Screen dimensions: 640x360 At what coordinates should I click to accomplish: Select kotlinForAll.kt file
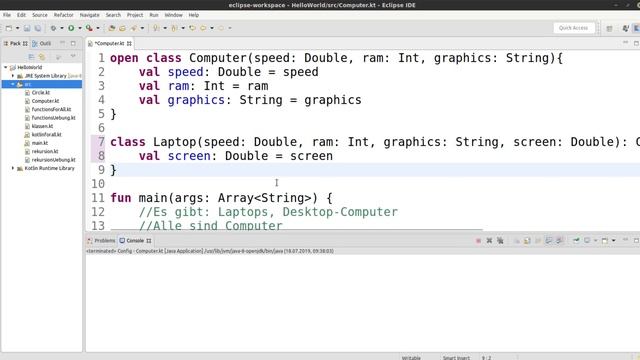tap(47, 135)
